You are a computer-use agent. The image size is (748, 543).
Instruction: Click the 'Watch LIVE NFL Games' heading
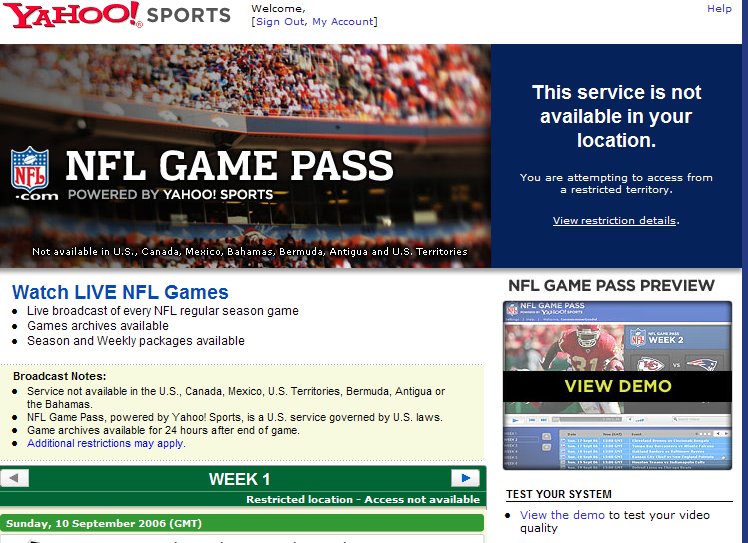pos(120,293)
